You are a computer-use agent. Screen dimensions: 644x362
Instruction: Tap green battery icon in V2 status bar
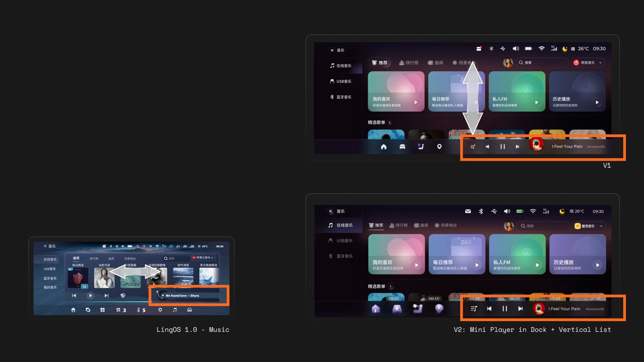pos(520,211)
